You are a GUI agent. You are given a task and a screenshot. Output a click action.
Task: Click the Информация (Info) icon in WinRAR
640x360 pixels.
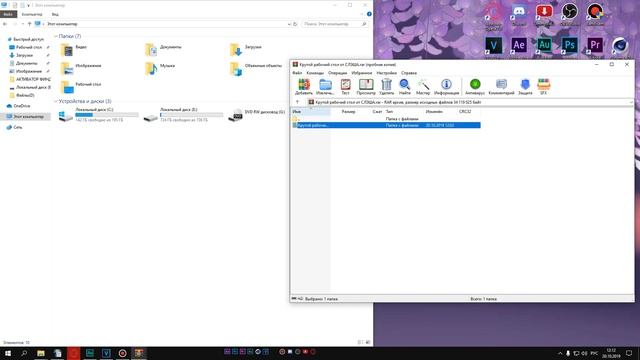tap(446, 87)
